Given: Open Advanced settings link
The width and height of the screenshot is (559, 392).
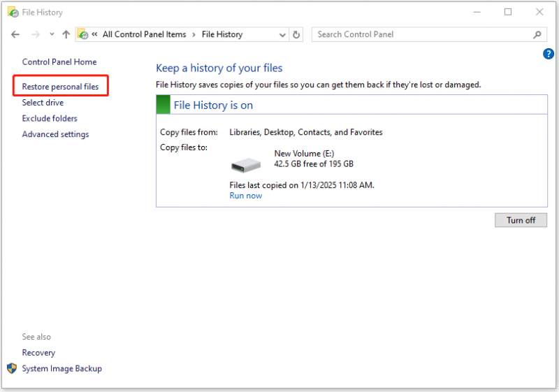Looking at the screenshot, I should pos(56,134).
